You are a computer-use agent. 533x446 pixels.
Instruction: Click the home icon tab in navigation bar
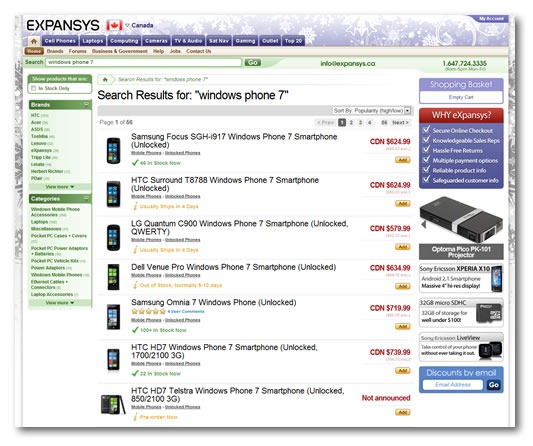click(x=34, y=41)
